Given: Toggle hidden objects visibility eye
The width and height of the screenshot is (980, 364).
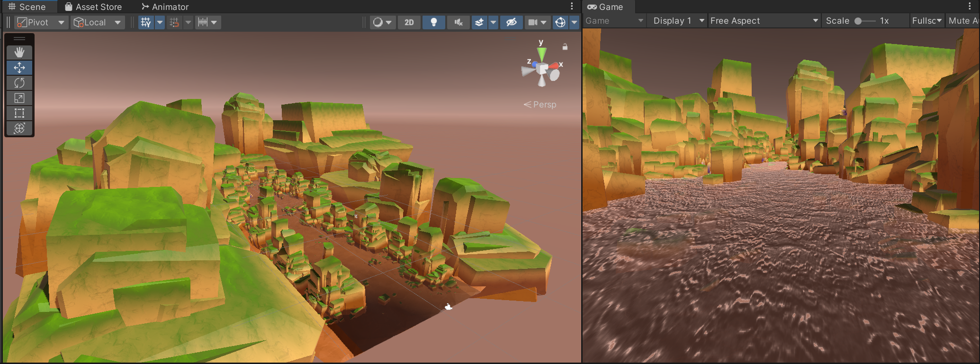Looking at the screenshot, I should 511,22.
